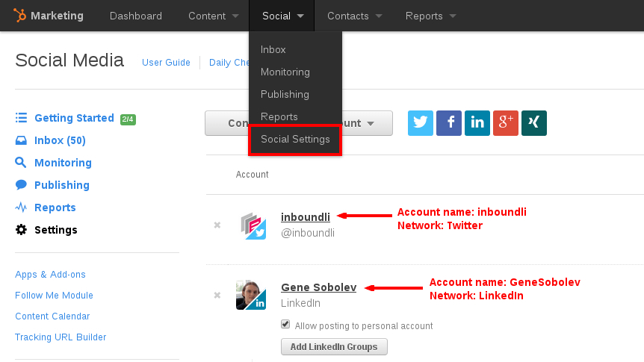Click the 2/4 progress badge
The width and height of the screenshot is (644, 362).
pos(128,119)
